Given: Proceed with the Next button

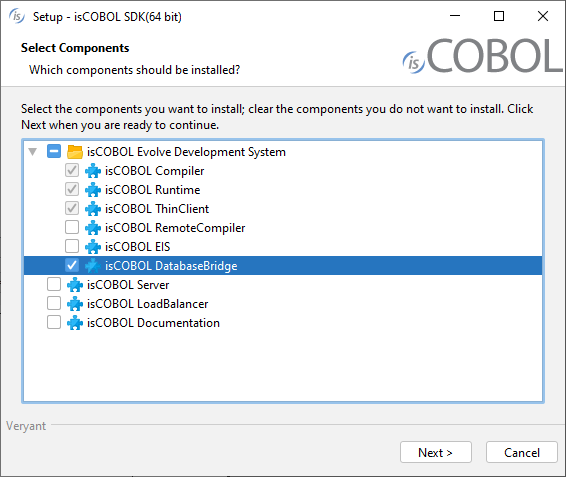Looking at the screenshot, I should point(436,452).
